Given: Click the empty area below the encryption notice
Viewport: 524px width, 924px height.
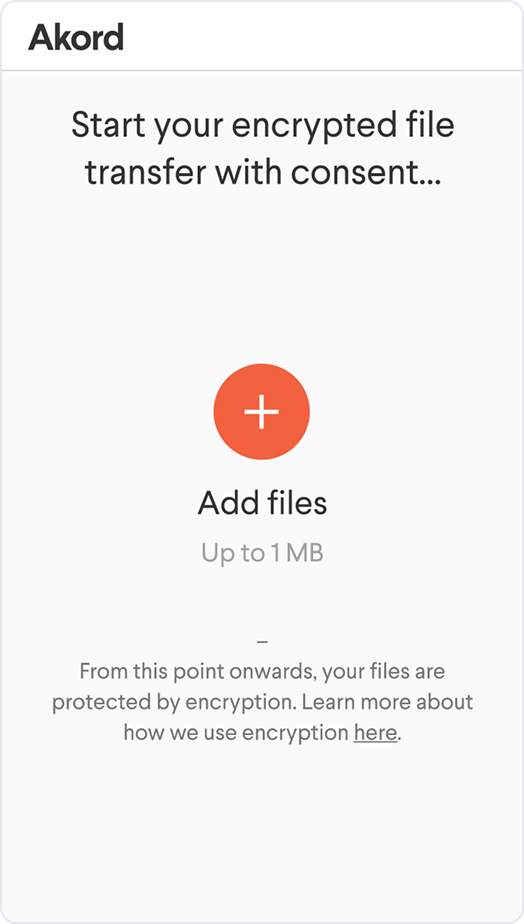Looking at the screenshot, I should [x=262, y=831].
